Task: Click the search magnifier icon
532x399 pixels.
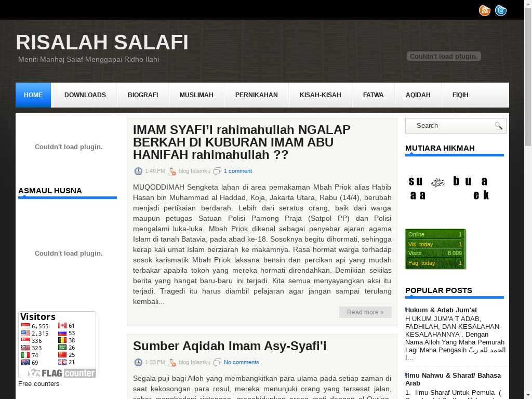Action: point(498,126)
